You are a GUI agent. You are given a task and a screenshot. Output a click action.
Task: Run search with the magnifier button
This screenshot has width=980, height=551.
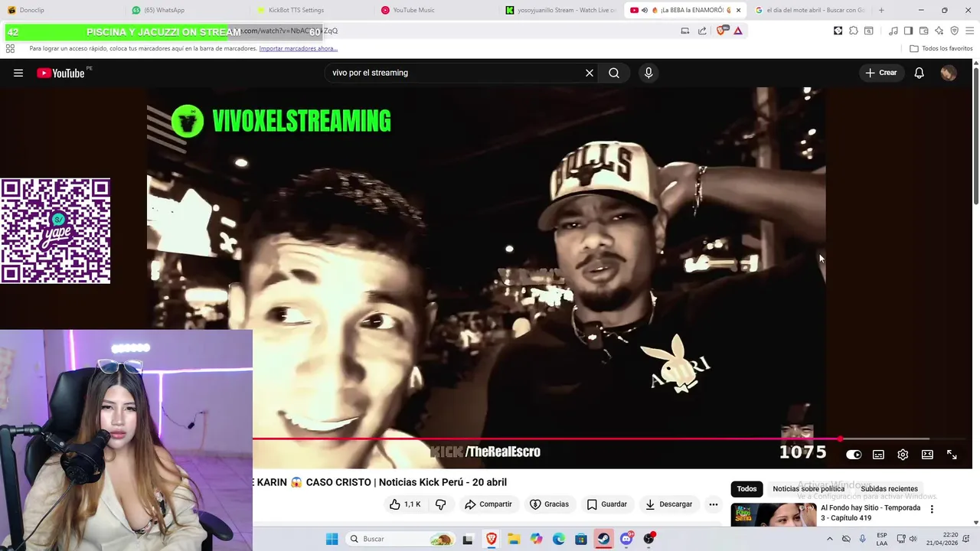(x=614, y=73)
